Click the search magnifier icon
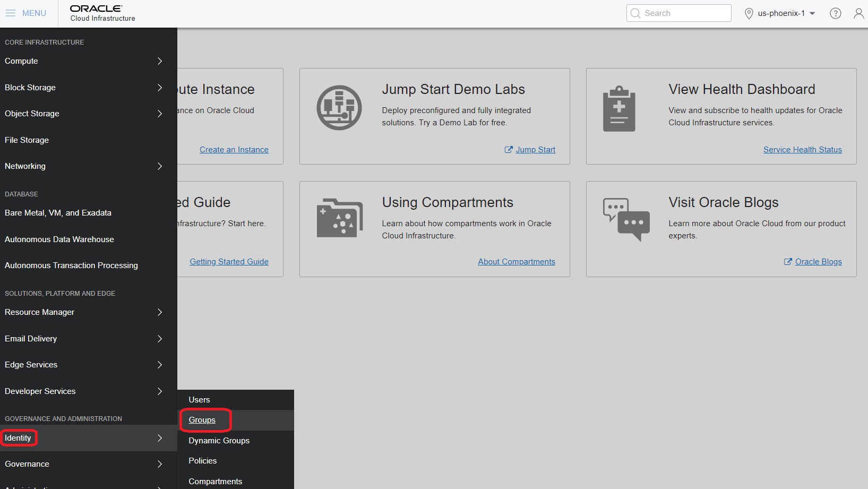This screenshot has height=489, width=868. tap(635, 13)
